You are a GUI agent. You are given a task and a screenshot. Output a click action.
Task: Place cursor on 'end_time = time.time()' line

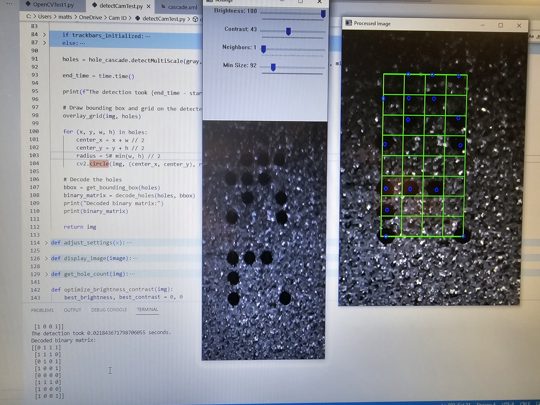click(98, 76)
